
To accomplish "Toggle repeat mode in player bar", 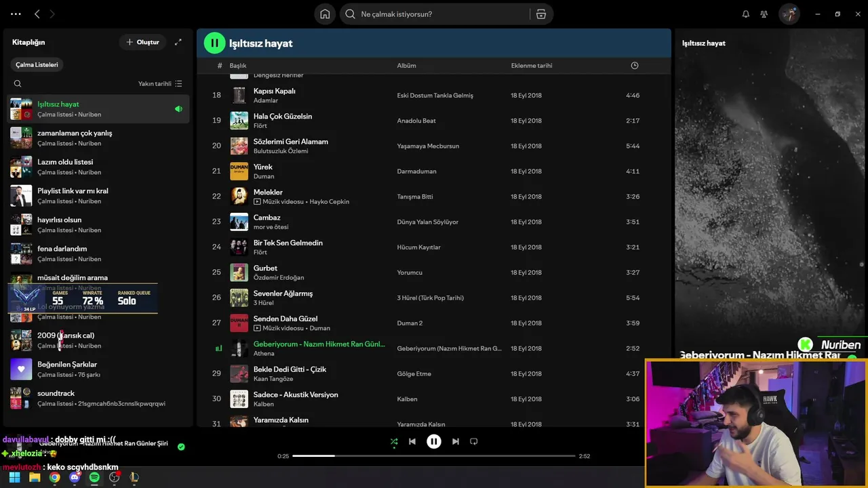I will (x=474, y=441).
